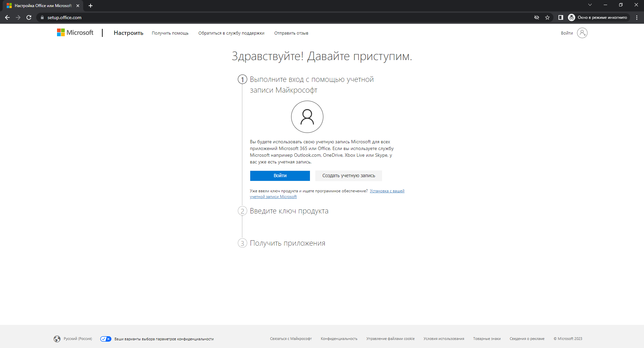Click step 2 Введите ключ продукта heading
Viewport: 644px width, 348px height.
pyautogui.click(x=289, y=211)
